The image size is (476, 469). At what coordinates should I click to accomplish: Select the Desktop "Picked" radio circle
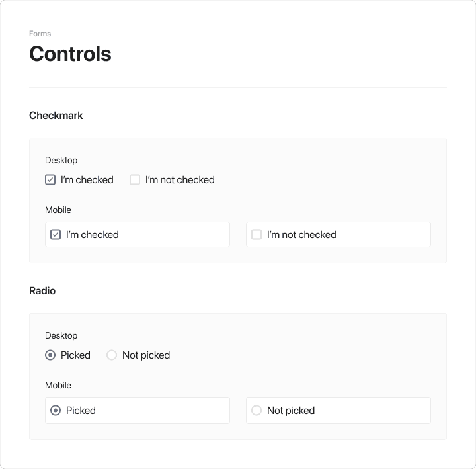point(50,355)
